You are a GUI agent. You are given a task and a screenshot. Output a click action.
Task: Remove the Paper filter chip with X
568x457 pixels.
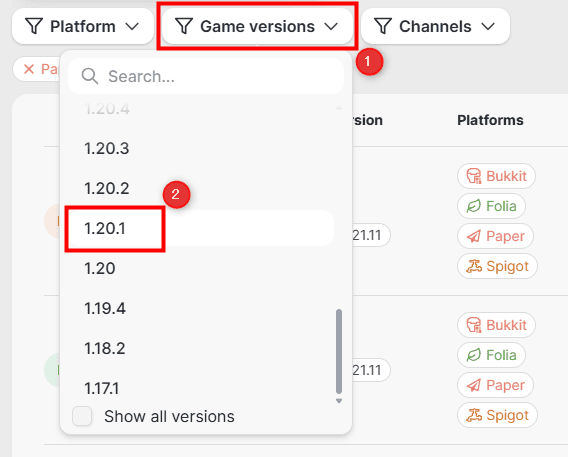29,69
